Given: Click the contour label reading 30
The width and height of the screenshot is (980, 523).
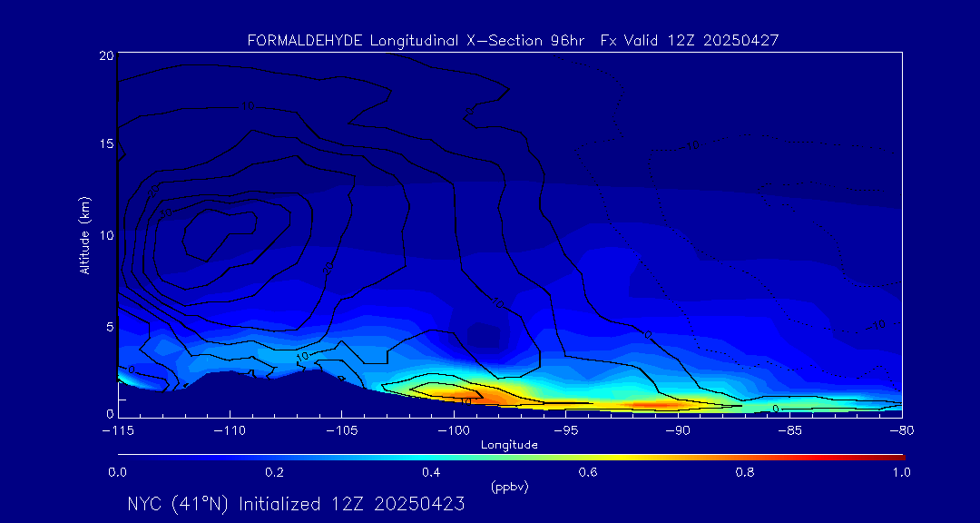Looking at the screenshot, I should click(x=166, y=213).
